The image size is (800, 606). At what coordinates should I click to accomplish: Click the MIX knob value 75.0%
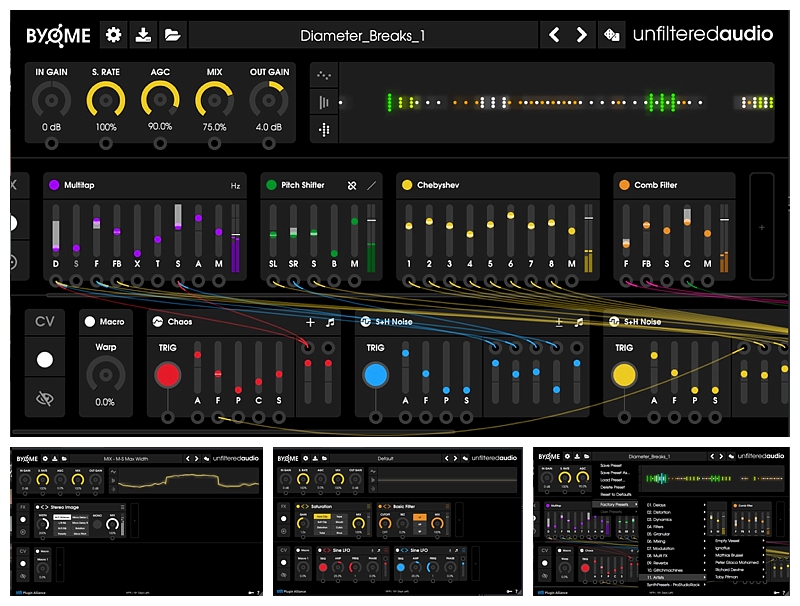(214, 127)
